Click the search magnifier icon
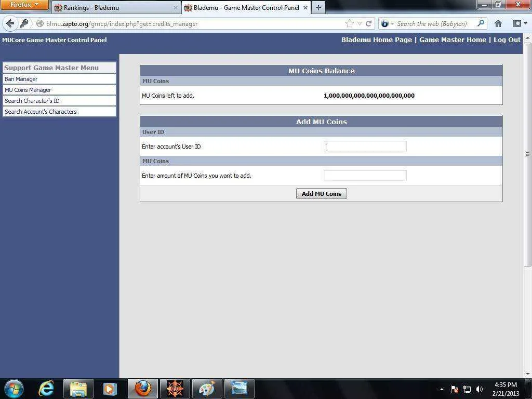 [481, 23]
